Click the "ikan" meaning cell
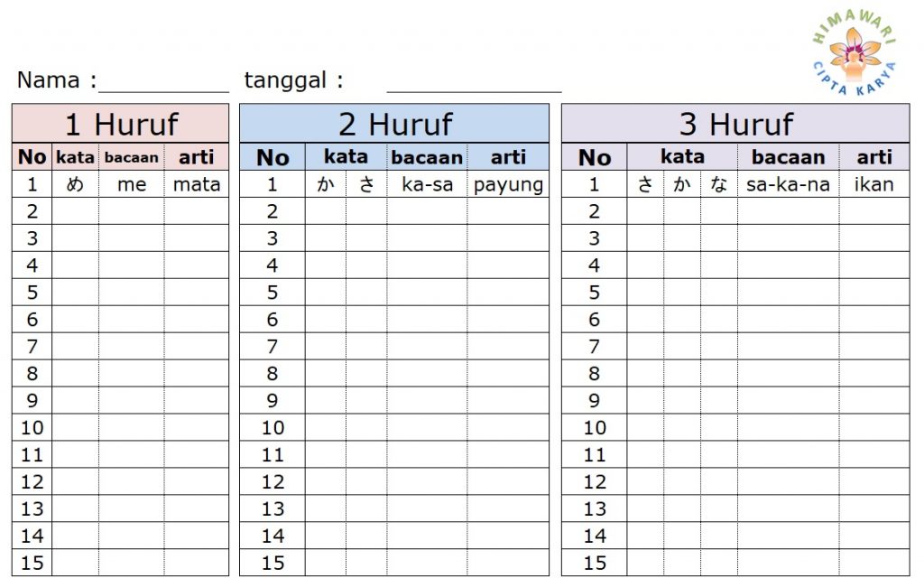The image size is (924, 587). [873, 185]
